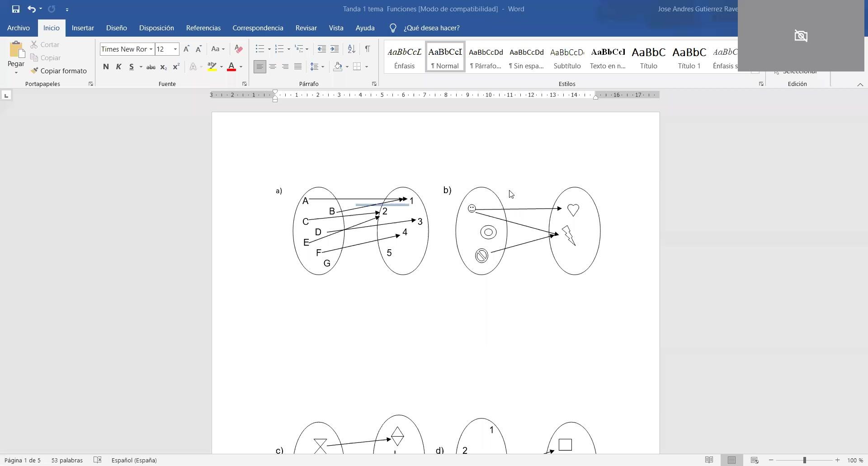
Task: Open the font size dropdown
Action: pos(175,49)
